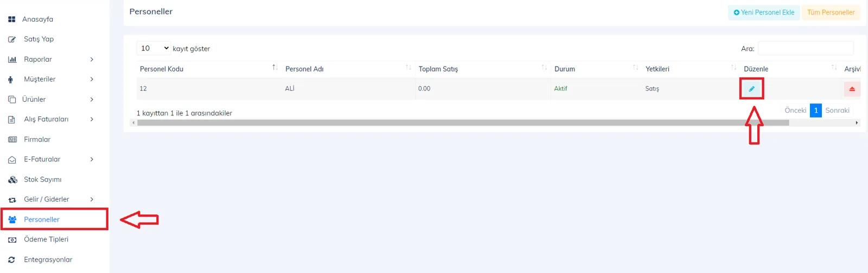
Task: Click the Tüm Personeller button
Action: coord(831,12)
